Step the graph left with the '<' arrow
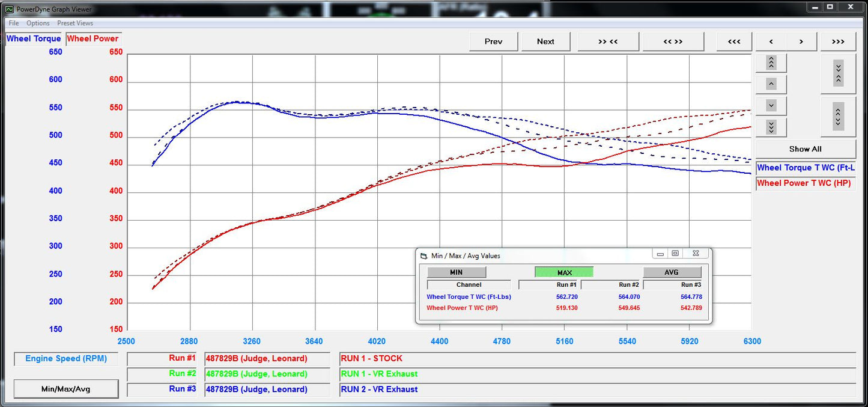 pos(771,41)
